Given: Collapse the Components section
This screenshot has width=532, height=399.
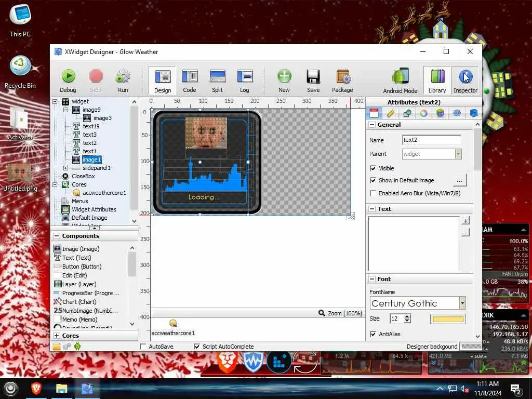Looking at the screenshot, I should pyautogui.click(x=57, y=236).
